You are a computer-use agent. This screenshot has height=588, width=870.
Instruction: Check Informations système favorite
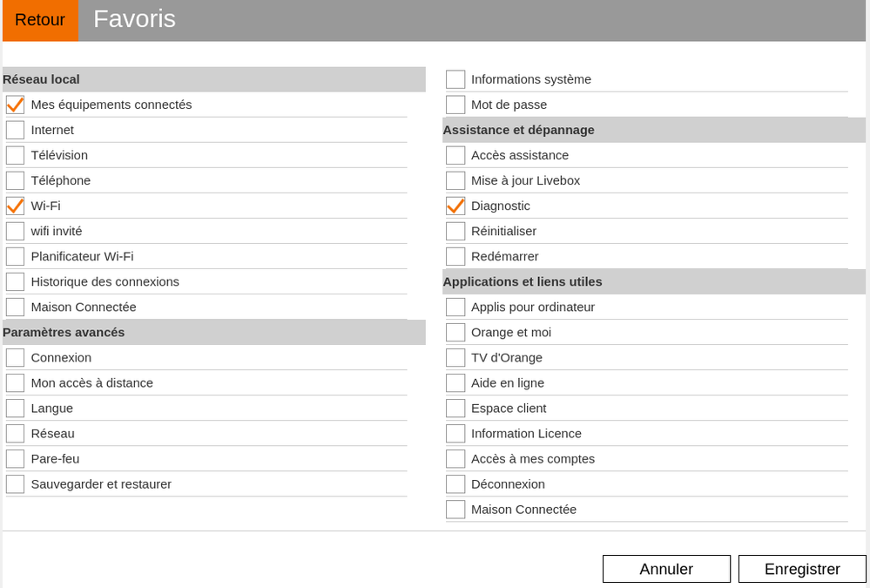point(455,78)
